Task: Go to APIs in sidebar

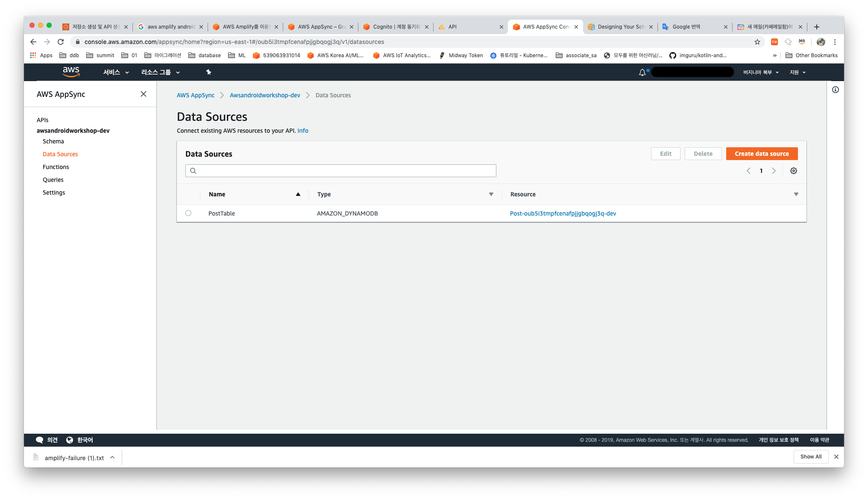Action: 43,120
